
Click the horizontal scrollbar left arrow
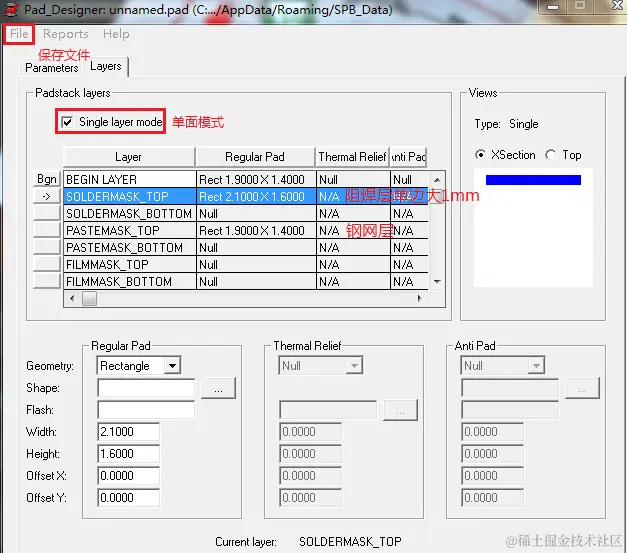pyautogui.click(x=72, y=298)
